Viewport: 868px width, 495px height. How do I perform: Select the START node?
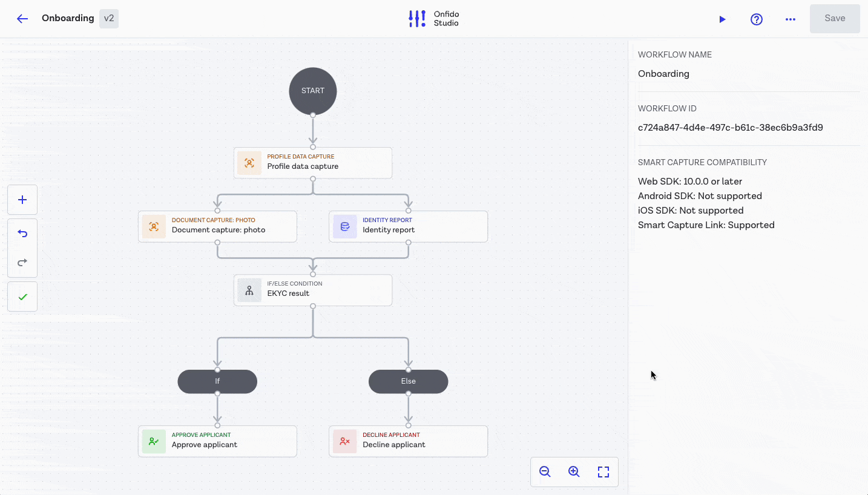312,91
